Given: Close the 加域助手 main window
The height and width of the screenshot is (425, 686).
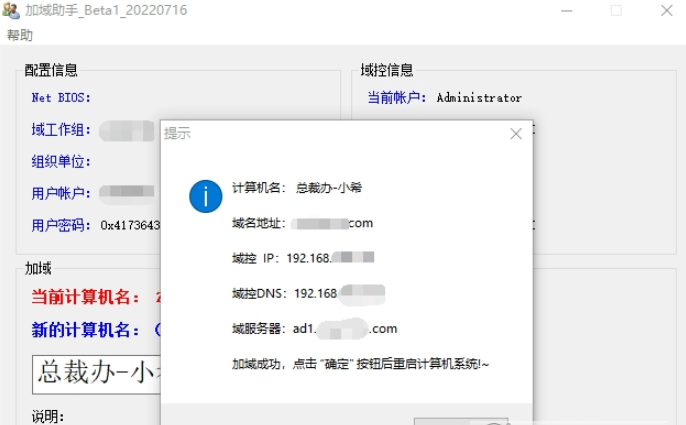Looking at the screenshot, I should click(x=665, y=11).
